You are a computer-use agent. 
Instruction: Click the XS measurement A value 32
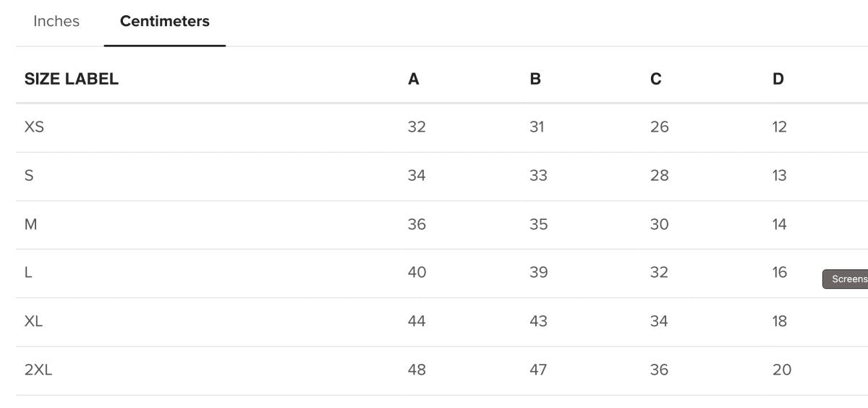pos(417,127)
